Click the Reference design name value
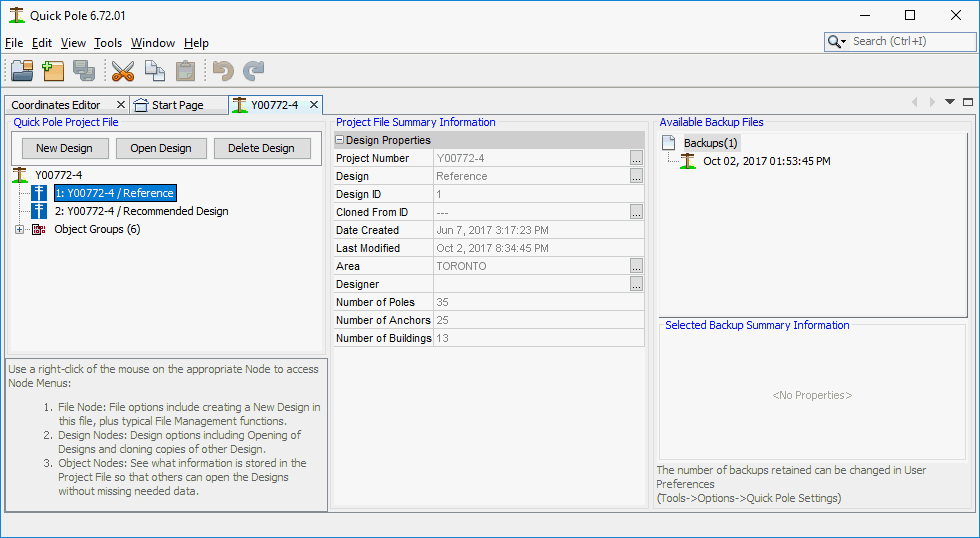980x538 pixels. tap(462, 176)
